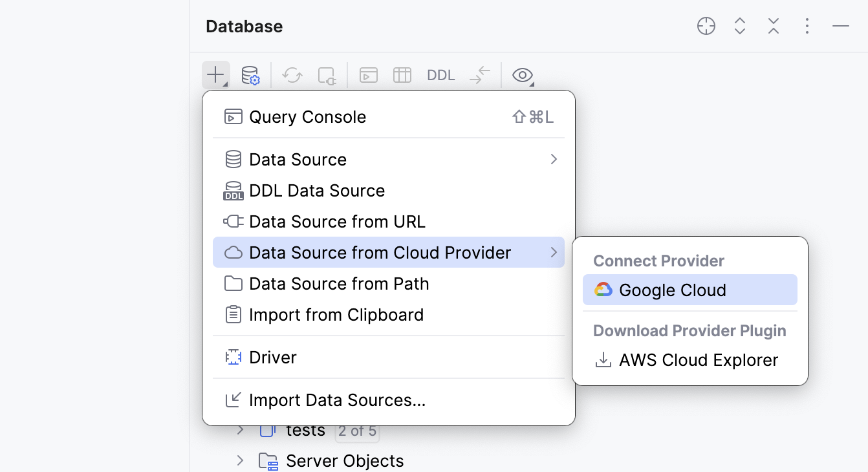Select opened object with the target icon

(x=706, y=26)
